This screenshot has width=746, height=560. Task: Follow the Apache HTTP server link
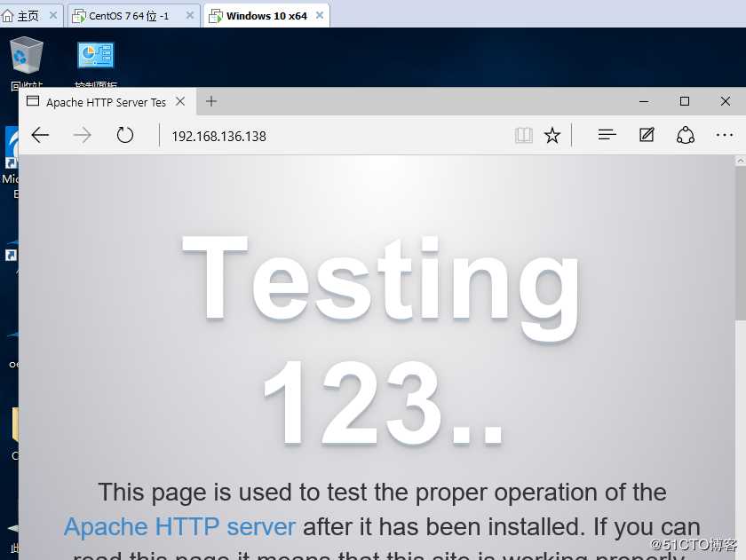click(179, 527)
